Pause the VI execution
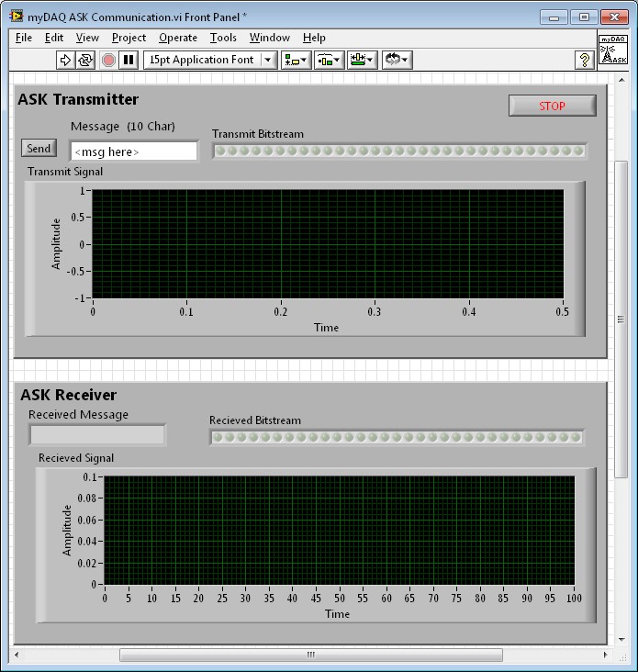638x672 pixels. [x=129, y=60]
